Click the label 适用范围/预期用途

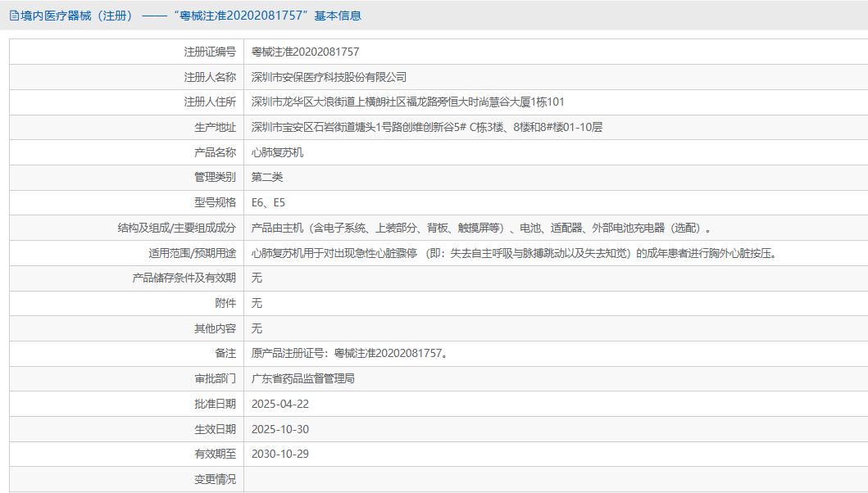(192, 253)
